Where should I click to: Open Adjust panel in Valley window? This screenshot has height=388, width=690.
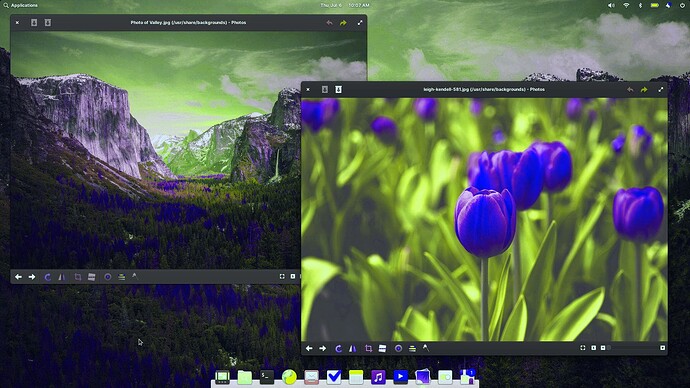121,277
